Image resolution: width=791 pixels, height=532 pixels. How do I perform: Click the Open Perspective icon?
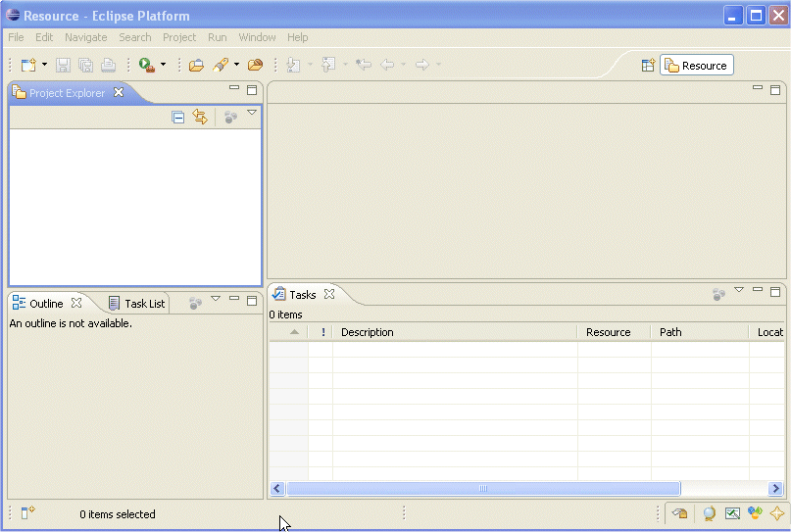click(648, 66)
